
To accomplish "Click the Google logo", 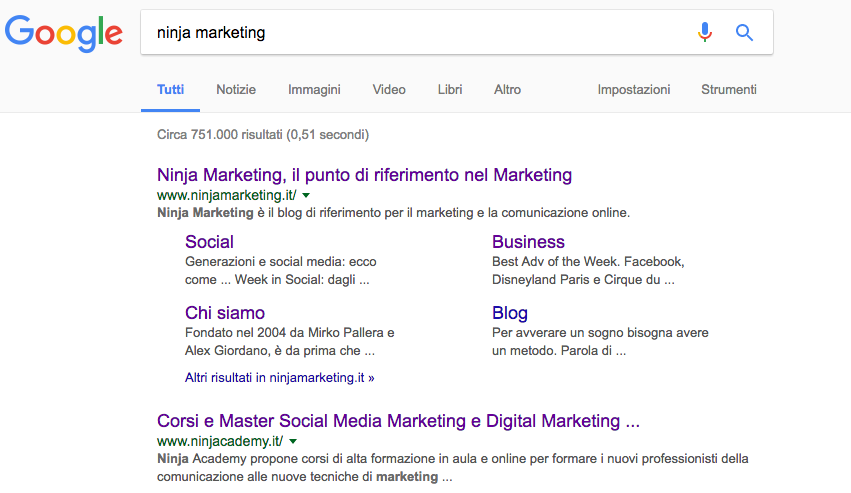I will [x=63, y=33].
